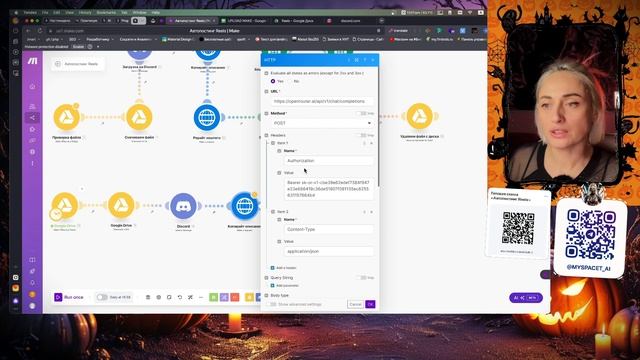Click the Run once button
The height and width of the screenshot is (360, 640).
click(69, 297)
